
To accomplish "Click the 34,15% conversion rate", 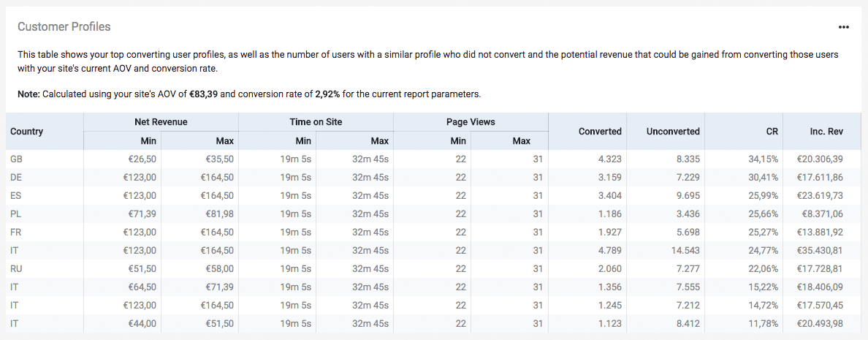I will pyautogui.click(x=764, y=159).
